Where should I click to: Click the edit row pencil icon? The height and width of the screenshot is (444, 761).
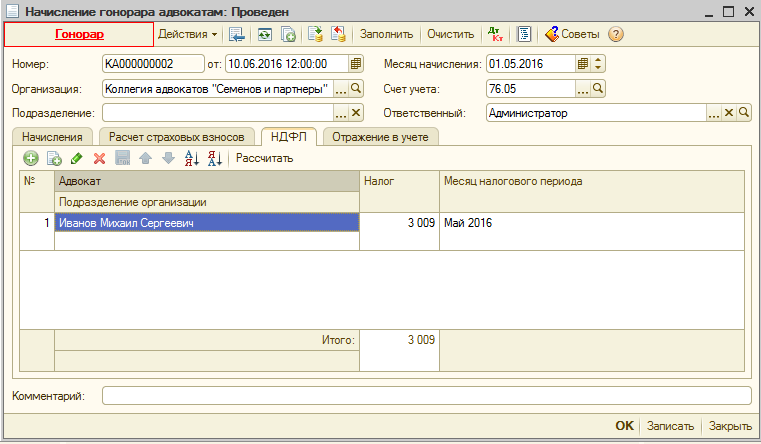pos(77,158)
